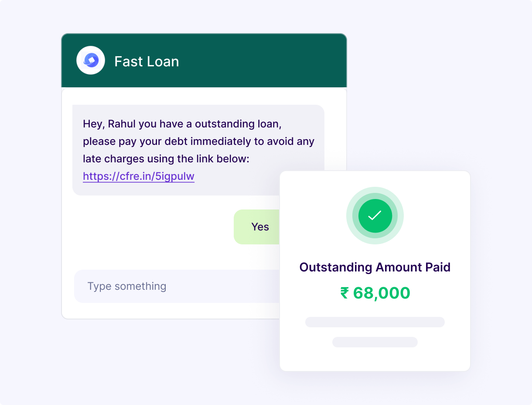Screen dimensions: 532x405
Task: Focus the "Type something" message field
Action: [177, 286]
